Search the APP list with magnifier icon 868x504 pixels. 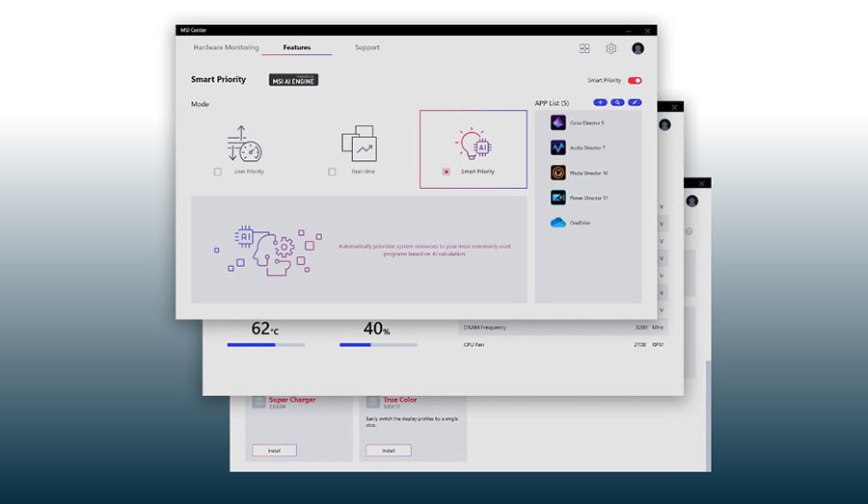(x=617, y=102)
